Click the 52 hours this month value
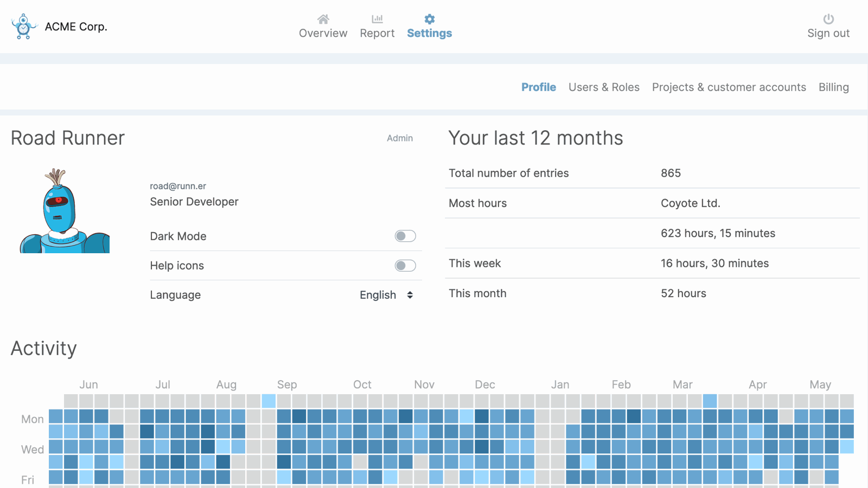868x488 pixels. (684, 293)
